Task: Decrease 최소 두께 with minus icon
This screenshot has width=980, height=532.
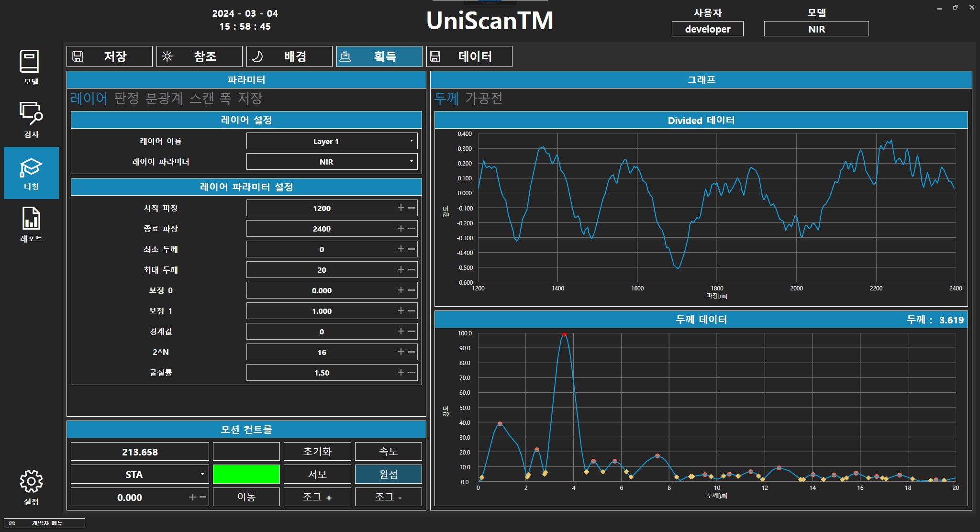Action: coord(412,249)
